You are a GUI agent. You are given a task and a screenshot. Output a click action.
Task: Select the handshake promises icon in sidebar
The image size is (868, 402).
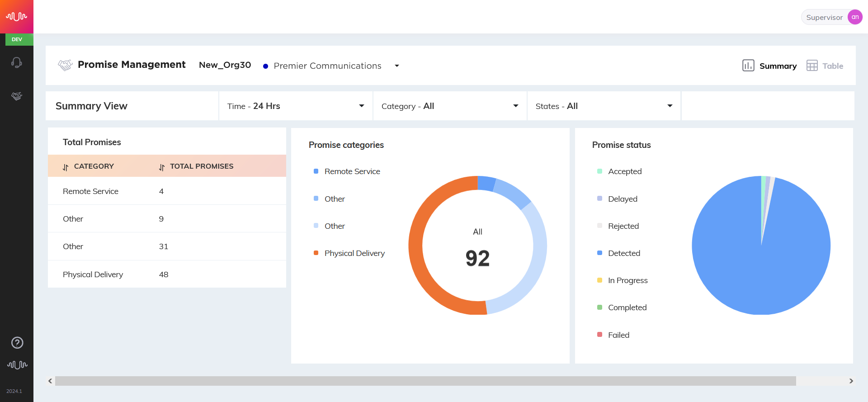click(17, 96)
